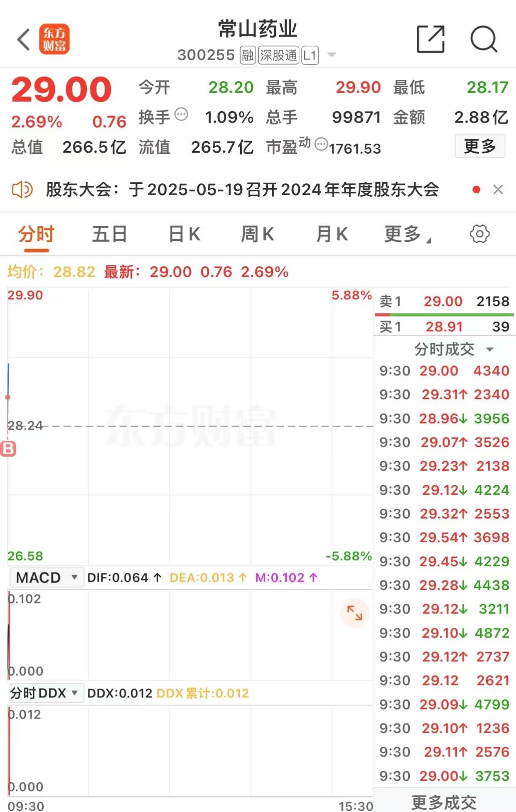Expand the 更多 chart period dropdown
The image size is (516, 812).
[407, 234]
